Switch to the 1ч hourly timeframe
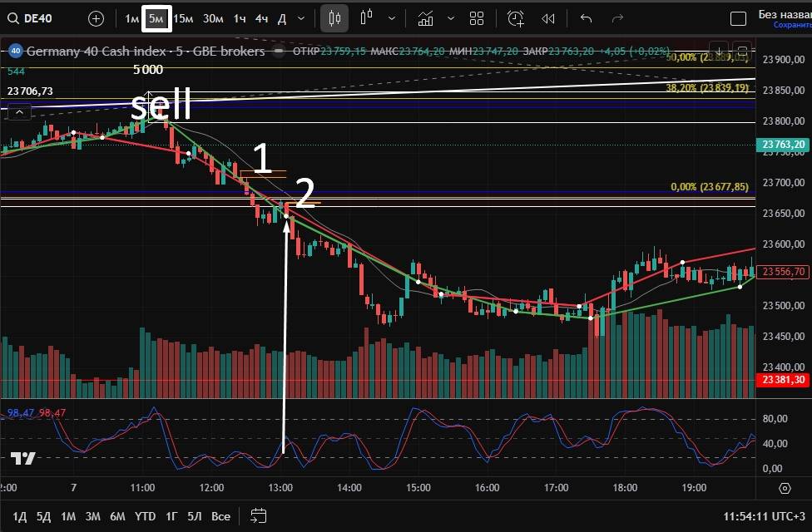The image size is (812, 532). (240, 18)
